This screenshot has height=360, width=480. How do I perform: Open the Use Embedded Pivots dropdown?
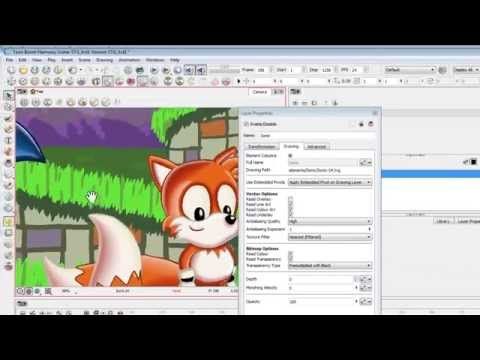tap(330, 182)
